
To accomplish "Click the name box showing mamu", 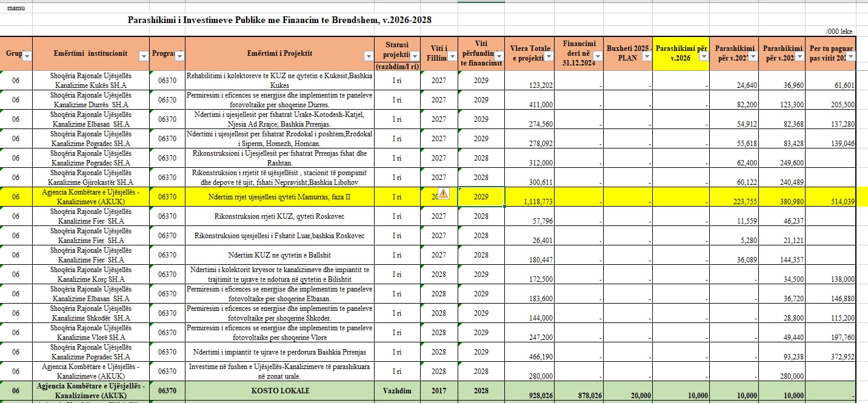I will coord(16,8).
